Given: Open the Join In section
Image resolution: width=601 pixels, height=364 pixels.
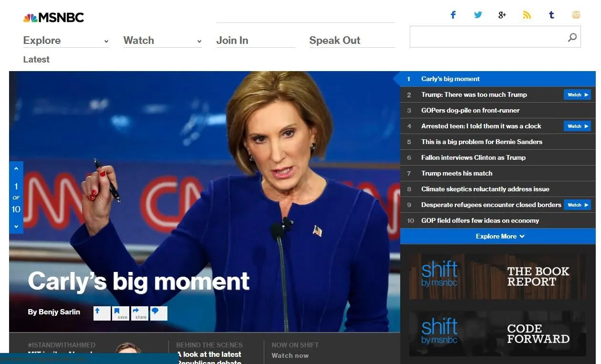Looking at the screenshot, I should [x=232, y=41].
